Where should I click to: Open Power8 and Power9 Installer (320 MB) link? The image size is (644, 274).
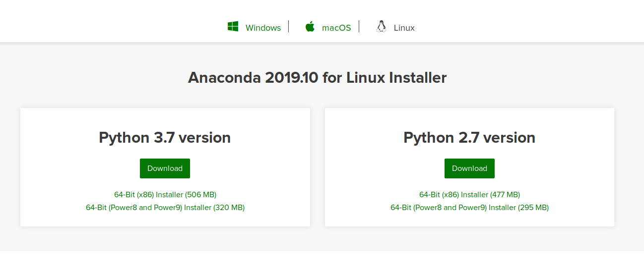(x=165, y=208)
